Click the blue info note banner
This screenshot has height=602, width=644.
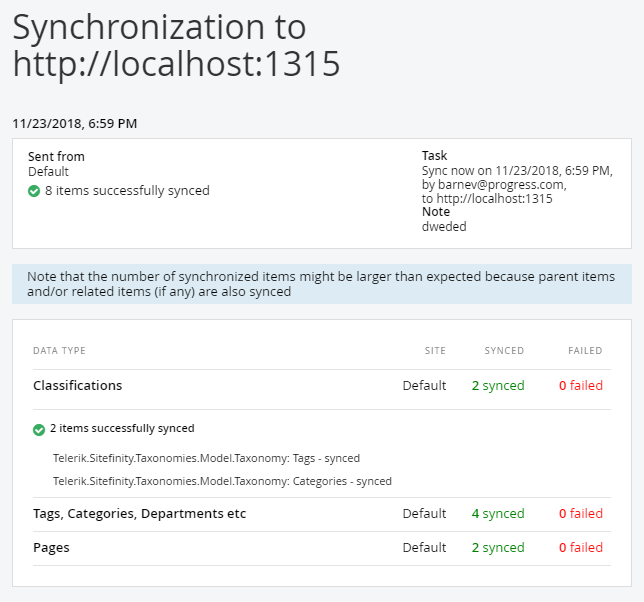tap(321, 284)
